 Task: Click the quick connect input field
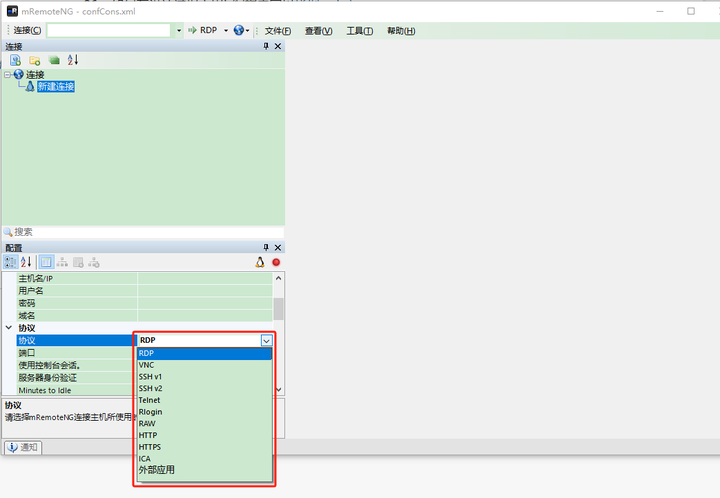click(109, 30)
